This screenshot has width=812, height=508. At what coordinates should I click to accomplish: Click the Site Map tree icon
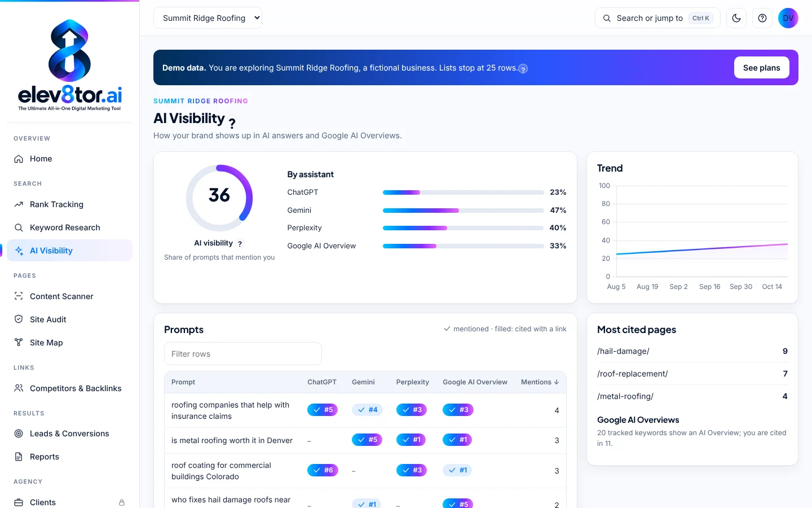pyautogui.click(x=19, y=343)
